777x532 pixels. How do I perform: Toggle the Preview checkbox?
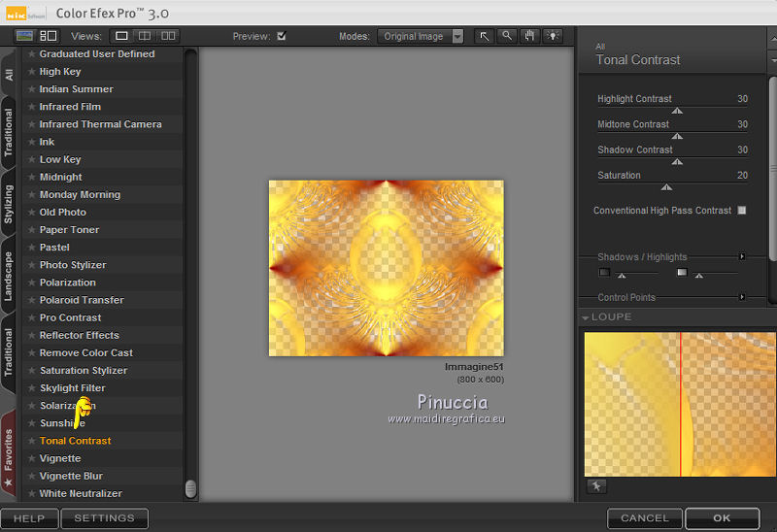pos(282,37)
